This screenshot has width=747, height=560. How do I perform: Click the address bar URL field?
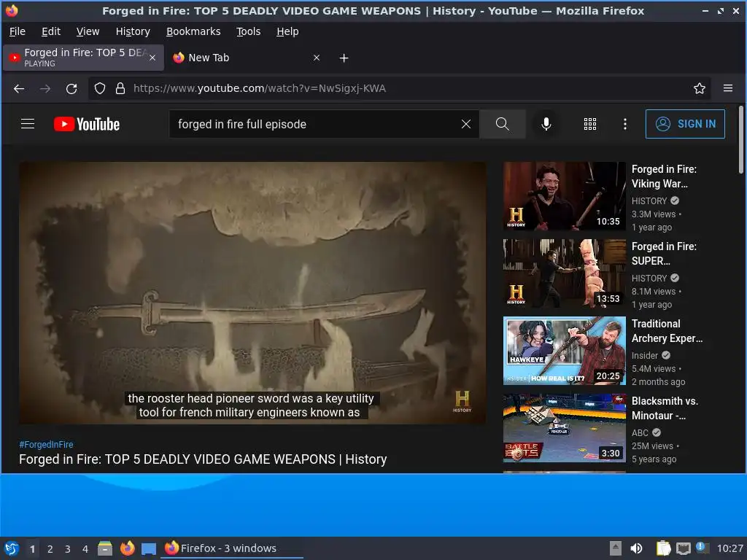click(x=400, y=88)
